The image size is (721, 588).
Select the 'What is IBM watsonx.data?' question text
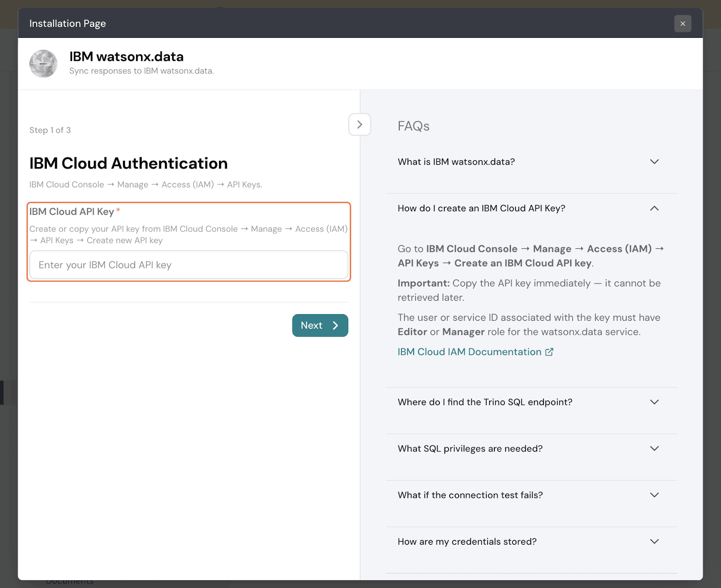point(456,162)
